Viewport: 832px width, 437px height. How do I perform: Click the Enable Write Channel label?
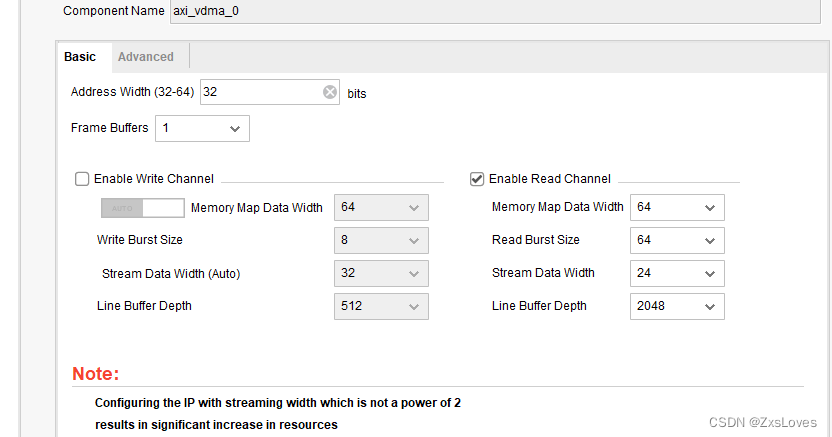(154, 179)
